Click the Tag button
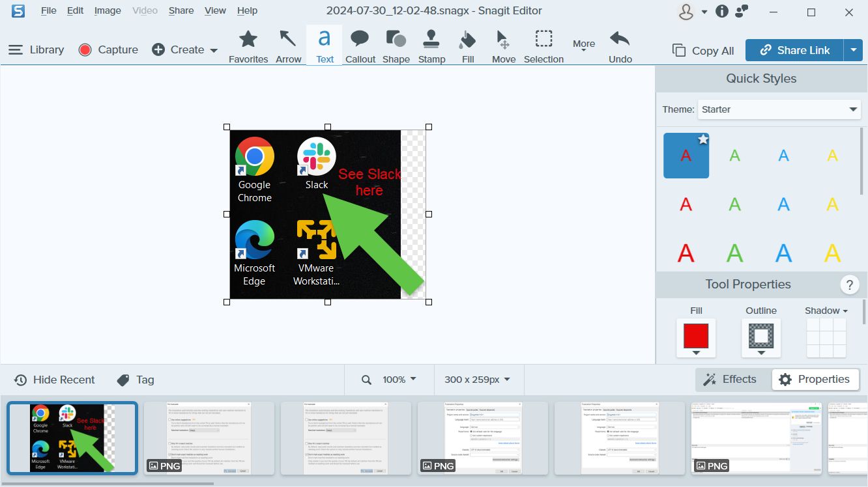Screen dimensions: 868x487 136,380
